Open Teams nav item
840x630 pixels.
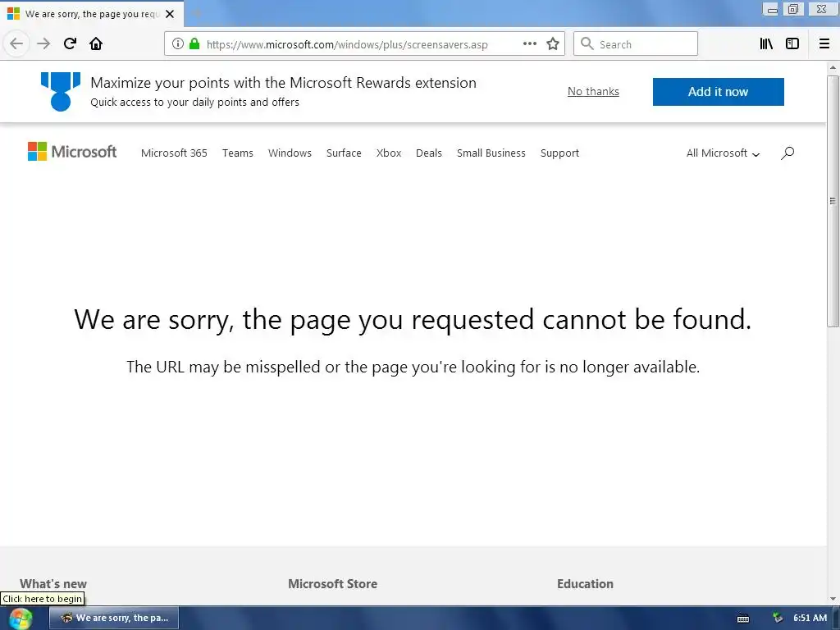tap(238, 153)
